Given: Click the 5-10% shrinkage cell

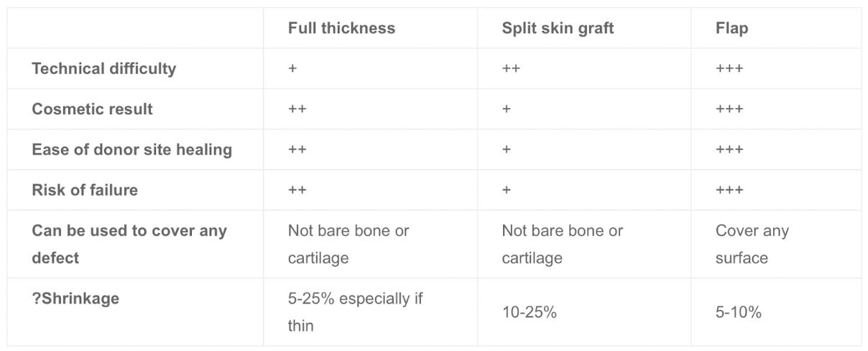Looking at the screenshot, I should click(x=739, y=312).
